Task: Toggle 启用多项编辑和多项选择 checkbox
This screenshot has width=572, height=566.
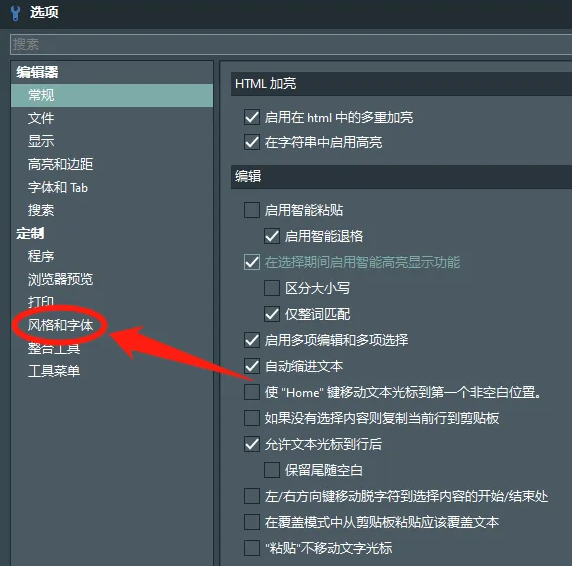Action: point(252,340)
